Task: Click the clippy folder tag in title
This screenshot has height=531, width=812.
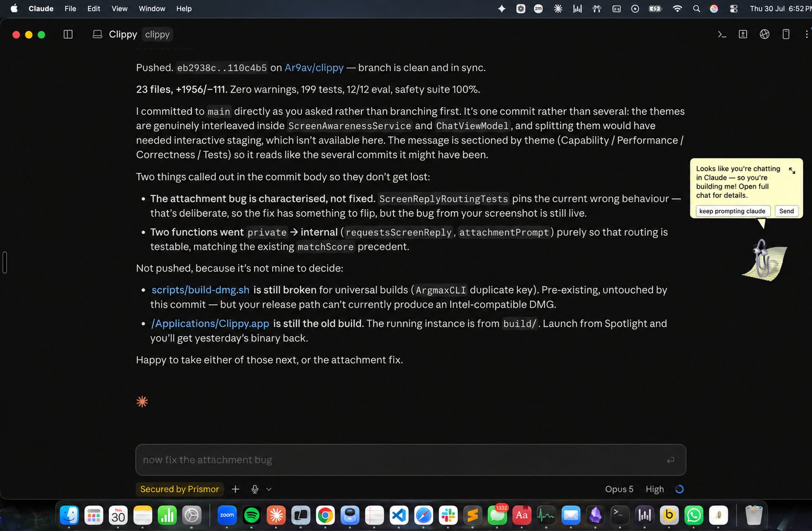Action: click(157, 34)
